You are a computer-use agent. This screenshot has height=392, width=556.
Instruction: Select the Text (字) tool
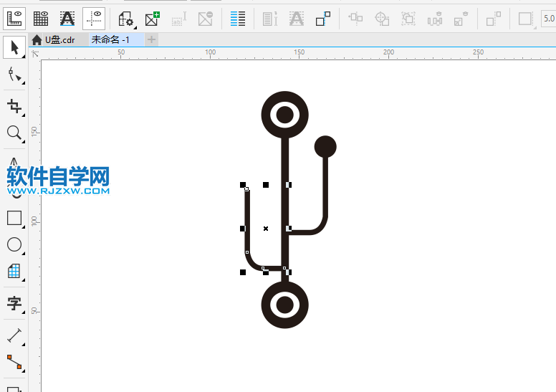pyautogui.click(x=14, y=303)
